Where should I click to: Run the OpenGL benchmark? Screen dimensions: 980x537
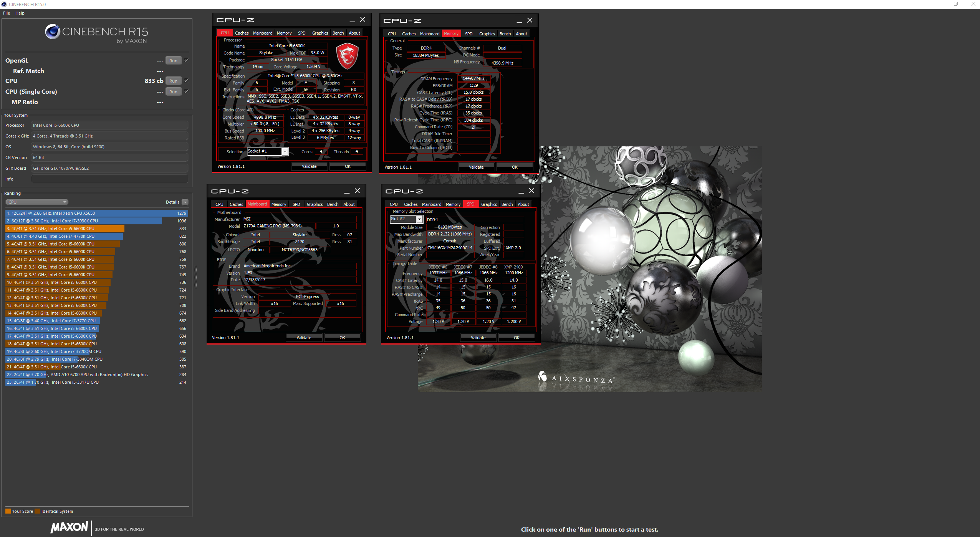pos(174,61)
